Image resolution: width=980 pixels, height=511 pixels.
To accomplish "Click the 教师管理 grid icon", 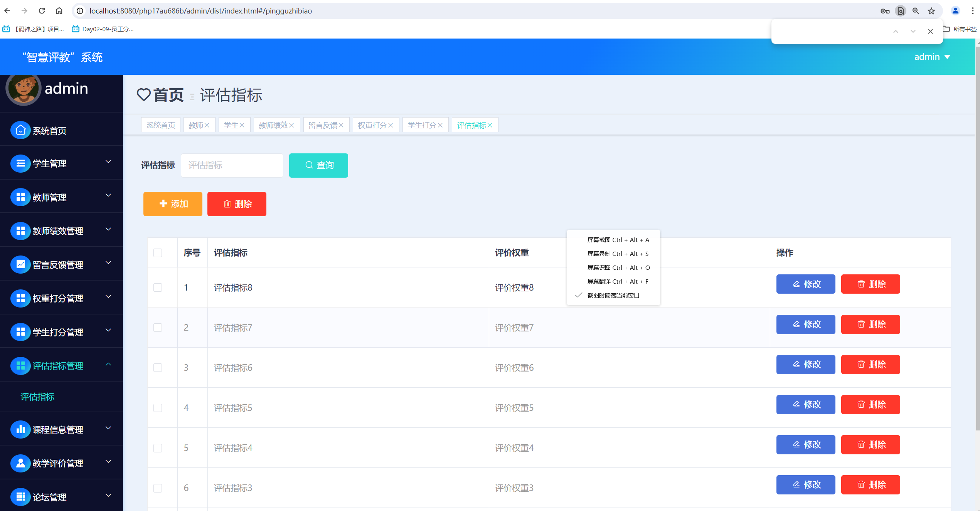I will click(x=20, y=197).
